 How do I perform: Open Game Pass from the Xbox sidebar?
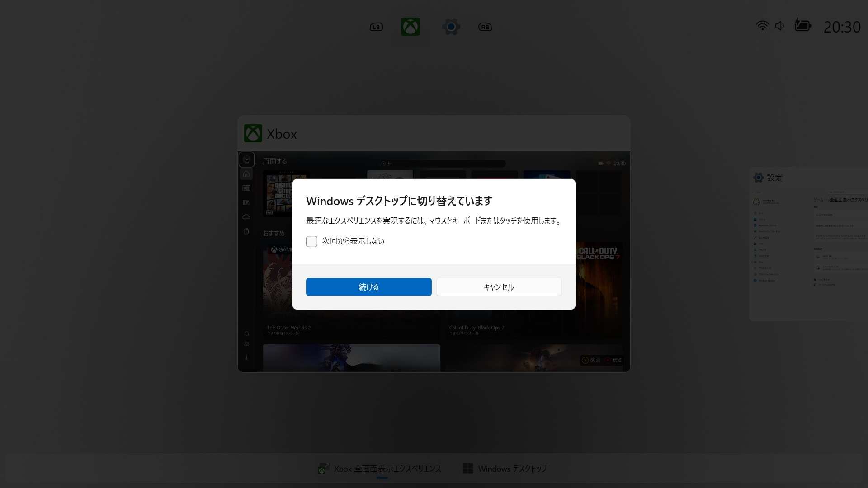coord(246,188)
